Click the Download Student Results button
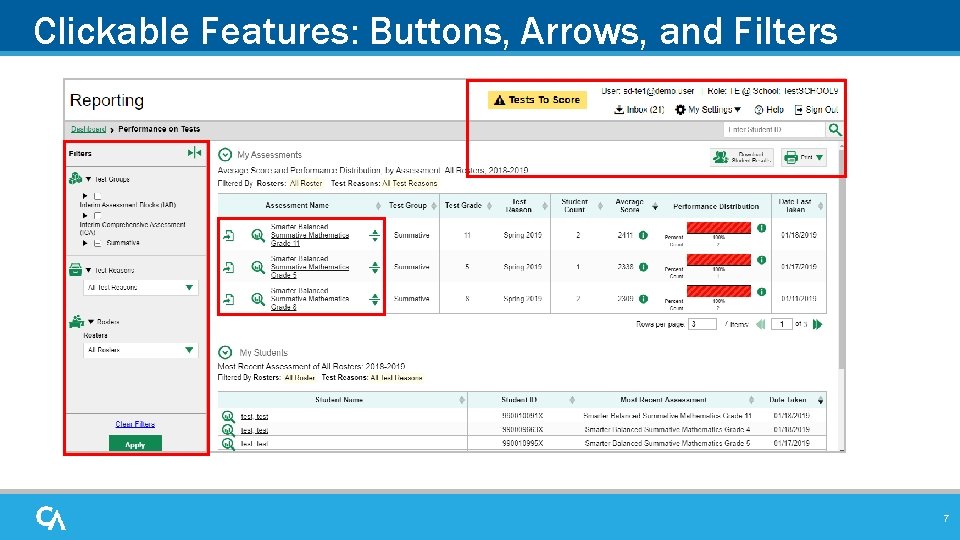The width and height of the screenshot is (960, 540). tap(742, 157)
